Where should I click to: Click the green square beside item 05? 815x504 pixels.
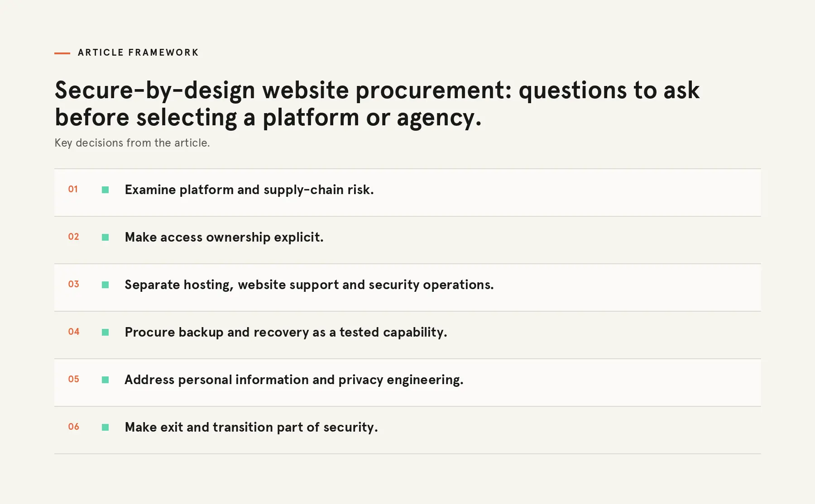105,380
